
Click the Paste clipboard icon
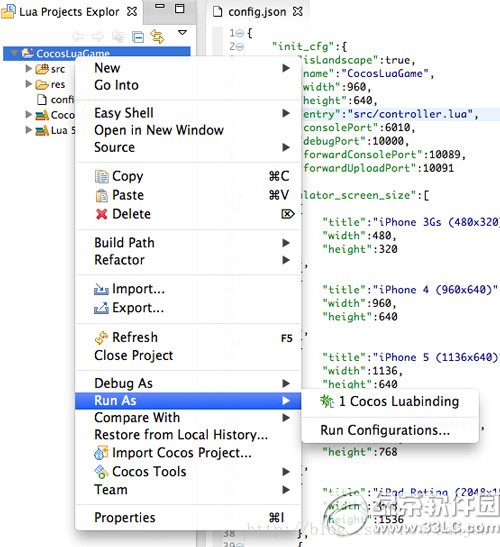pos(102,195)
